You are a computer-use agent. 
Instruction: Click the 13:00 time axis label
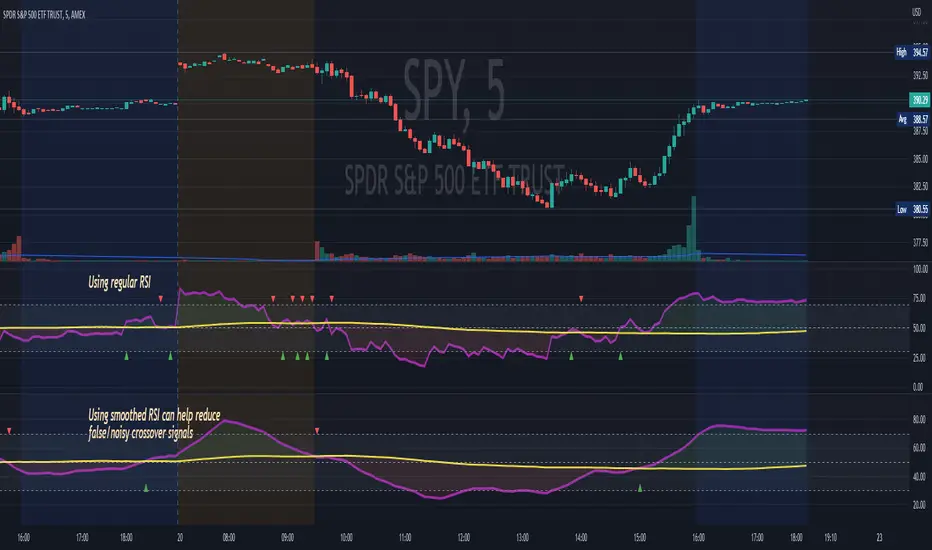coord(522,538)
